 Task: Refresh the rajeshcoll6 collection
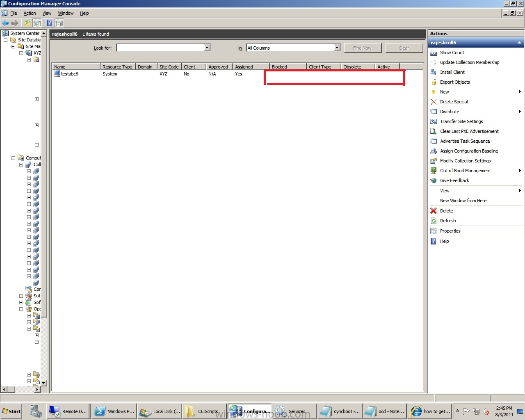[x=448, y=221]
